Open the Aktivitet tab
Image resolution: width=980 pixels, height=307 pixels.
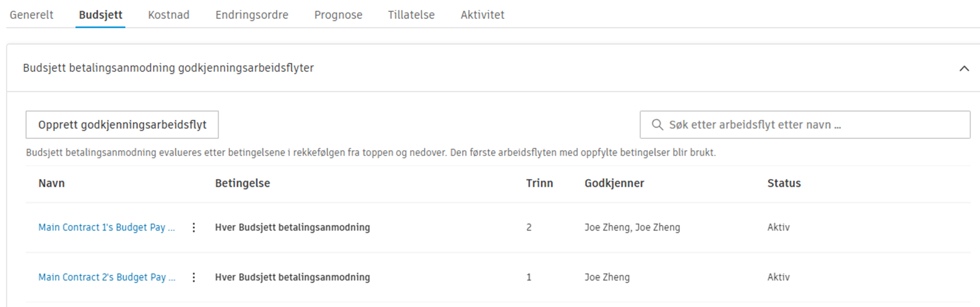(482, 15)
